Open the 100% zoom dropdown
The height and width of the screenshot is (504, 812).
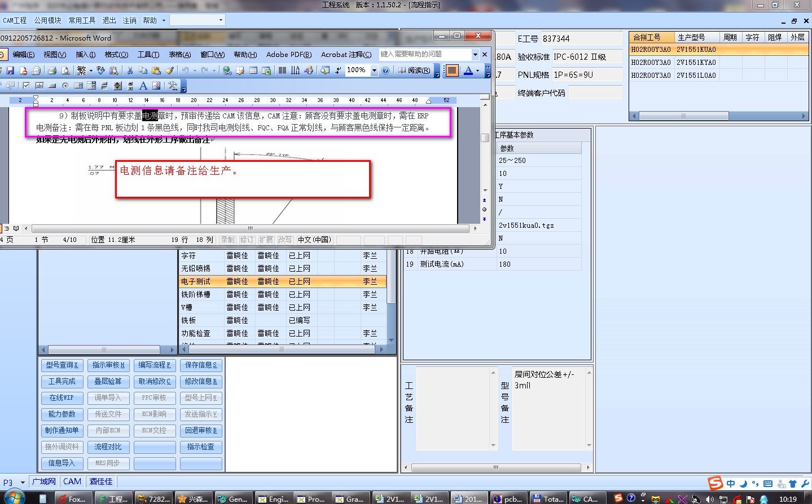pos(374,70)
